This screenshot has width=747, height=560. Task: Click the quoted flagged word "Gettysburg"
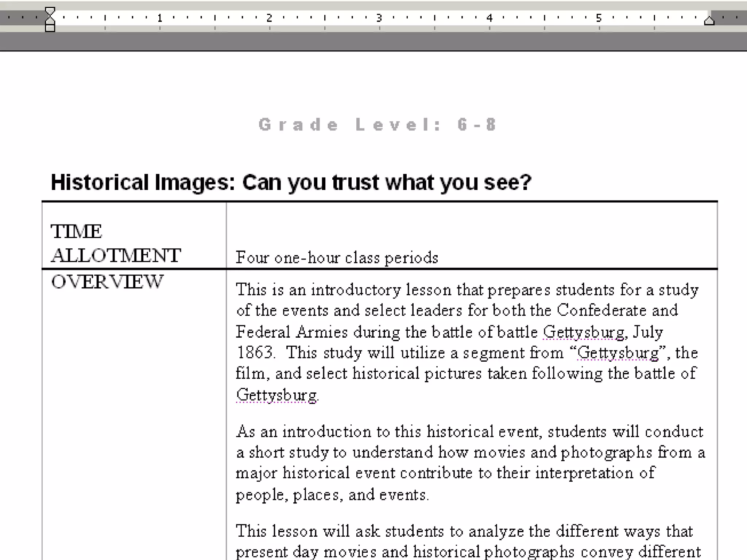[x=618, y=353]
